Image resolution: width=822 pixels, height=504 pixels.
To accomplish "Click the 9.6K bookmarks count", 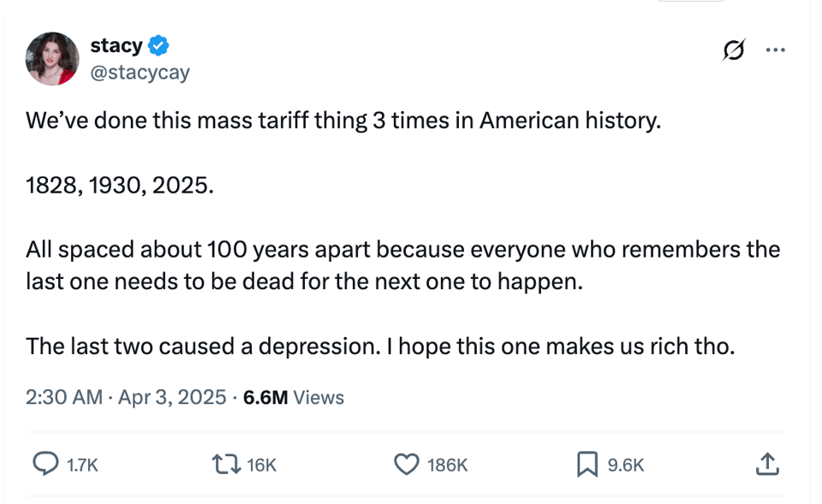I will [625, 465].
